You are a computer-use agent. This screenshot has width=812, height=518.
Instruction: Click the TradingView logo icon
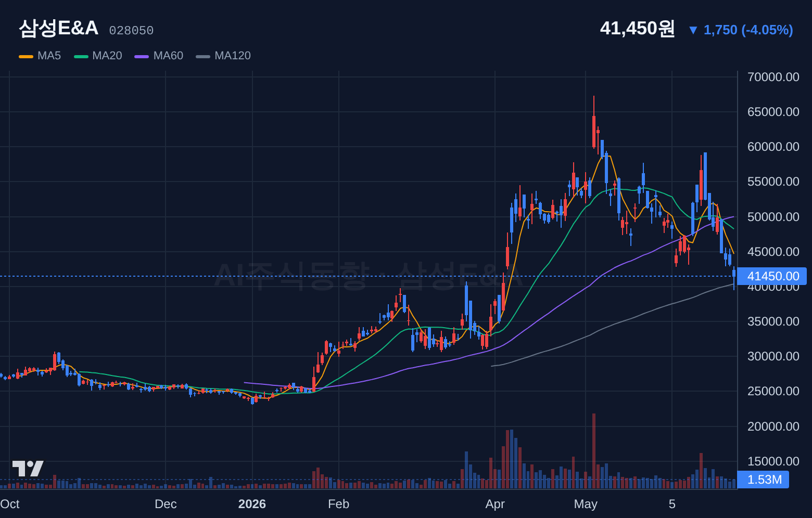pyautogui.click(x=28, y=469)
